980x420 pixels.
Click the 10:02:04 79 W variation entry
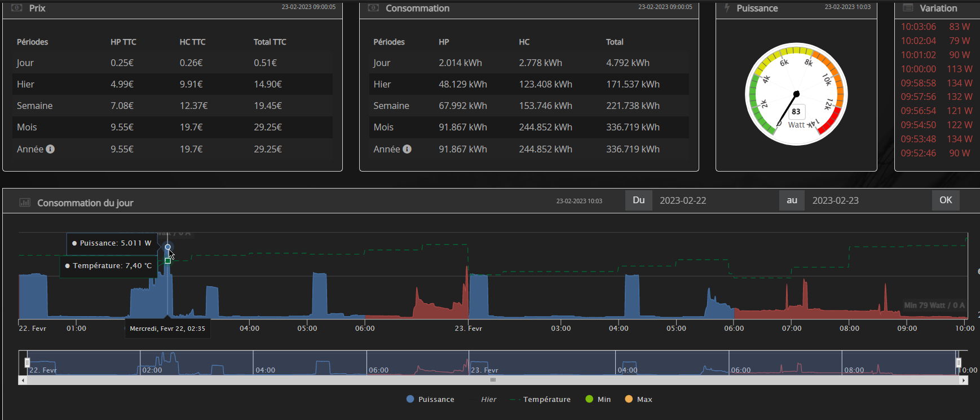coord(935,41)
